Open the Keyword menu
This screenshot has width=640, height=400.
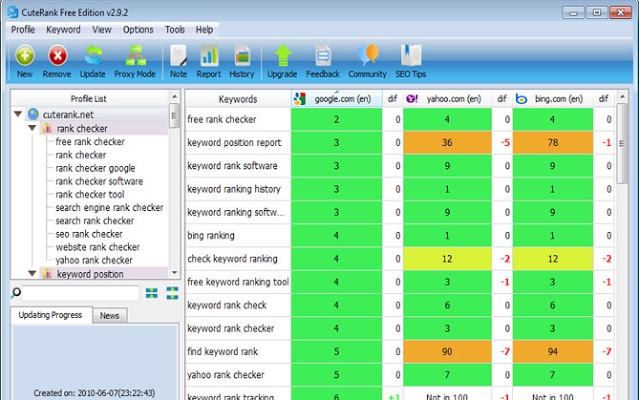(x=63, y=30)
